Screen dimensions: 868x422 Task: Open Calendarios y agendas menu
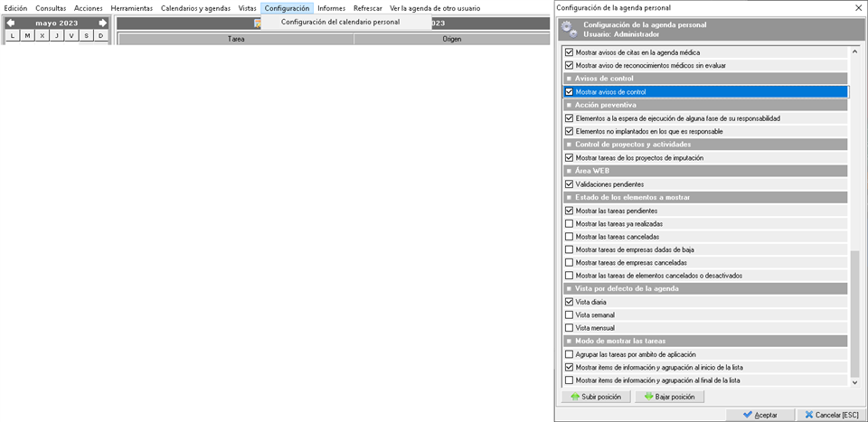pyautogui.click(x=195, y=8)
